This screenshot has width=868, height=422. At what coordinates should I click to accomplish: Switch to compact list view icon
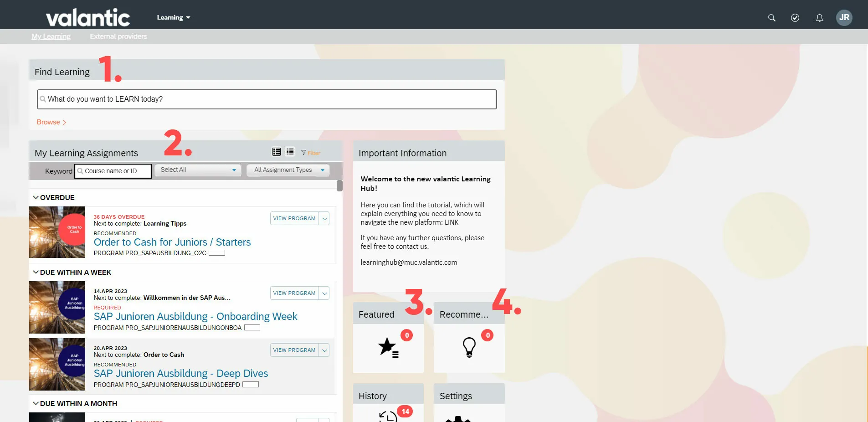(x=290, y=152)
